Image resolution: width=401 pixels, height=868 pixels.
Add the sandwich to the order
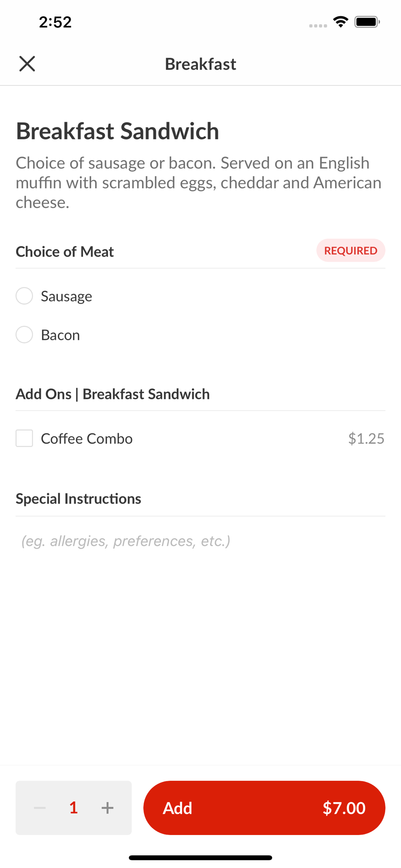point(264,808)
